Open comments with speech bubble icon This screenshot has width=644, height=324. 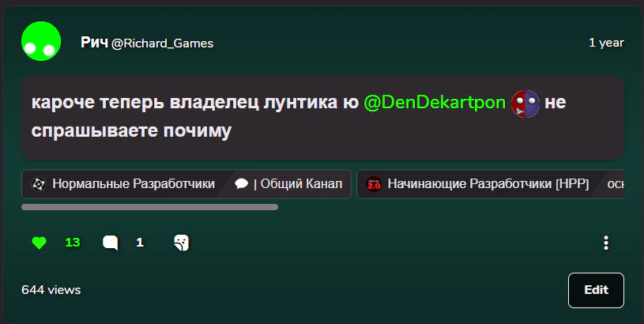[110, 243]
